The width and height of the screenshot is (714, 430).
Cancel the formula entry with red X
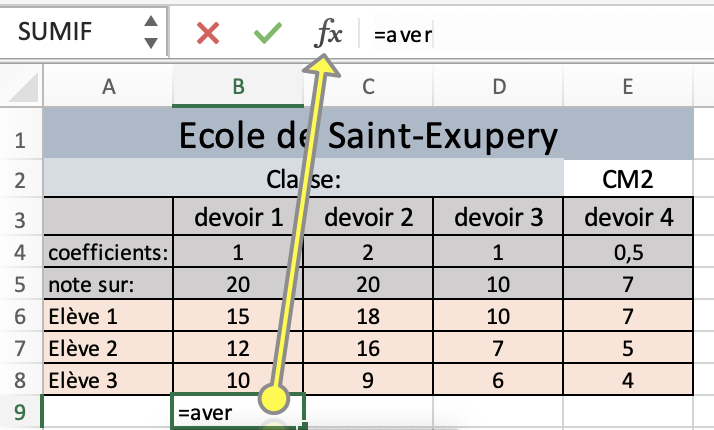(x=208, y=33)
